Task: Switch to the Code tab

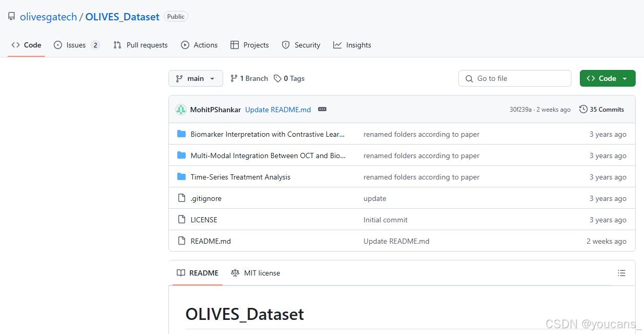Action: pyautogui.click(x=26, y=45)
